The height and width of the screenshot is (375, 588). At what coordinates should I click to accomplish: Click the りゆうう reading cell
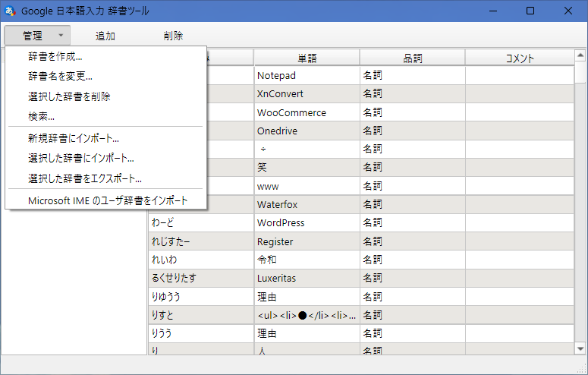[201, 297]
